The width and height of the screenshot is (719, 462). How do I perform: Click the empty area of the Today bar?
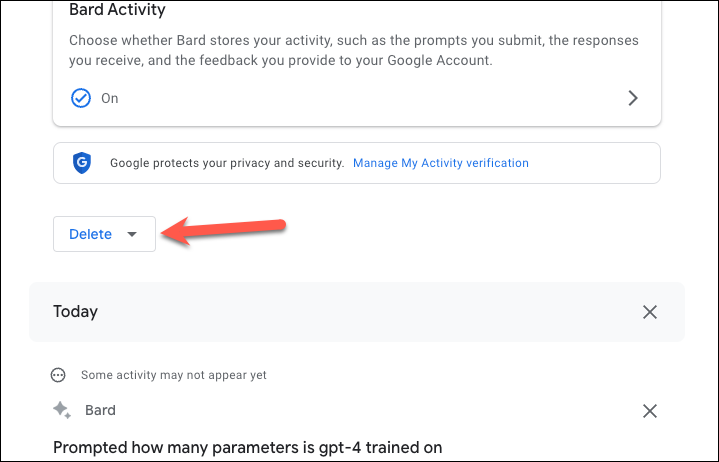(x=367, y=312)
